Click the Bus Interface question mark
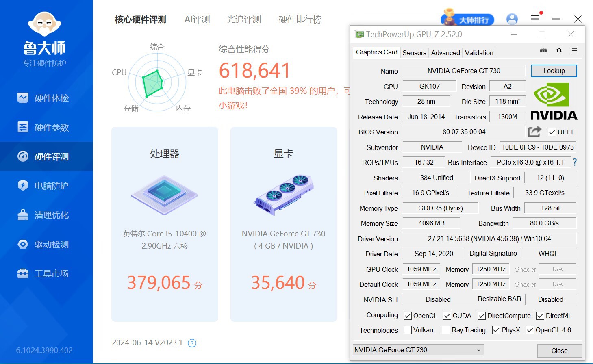593x364 pixels. 575,162
